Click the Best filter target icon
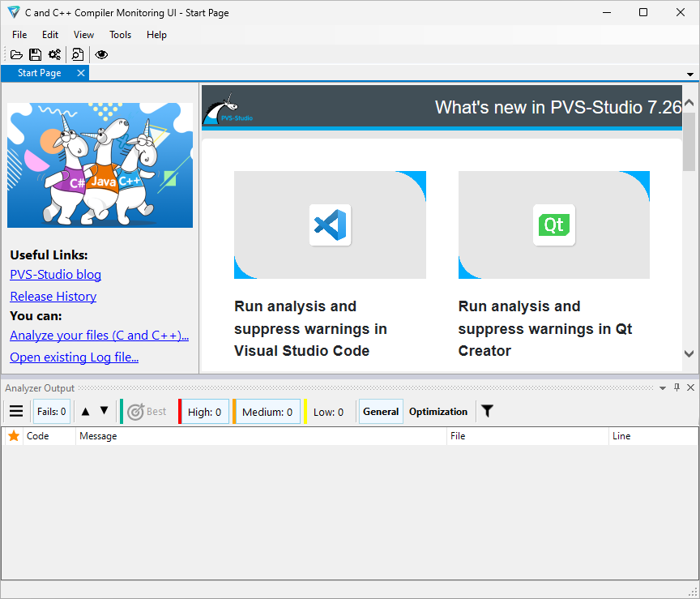Image resolution: width=700 pixels, height=599 pixels. 137,411
